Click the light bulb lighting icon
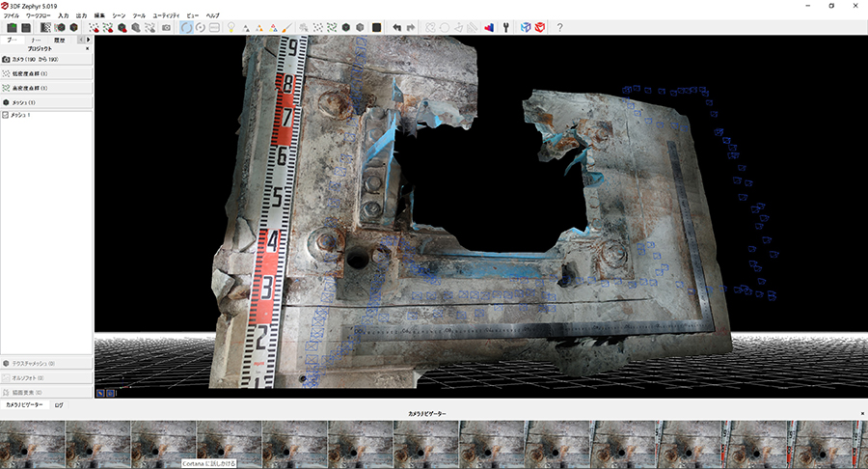 click(x=231, y=27)
